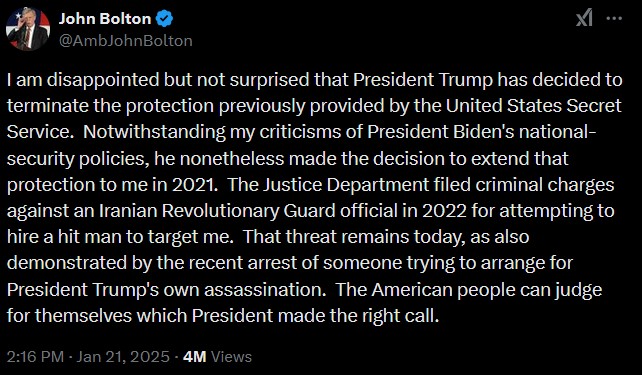Viewport: 642px width, 375px height.
Task: Click the bold 4M view count
Action: point(194,357)
